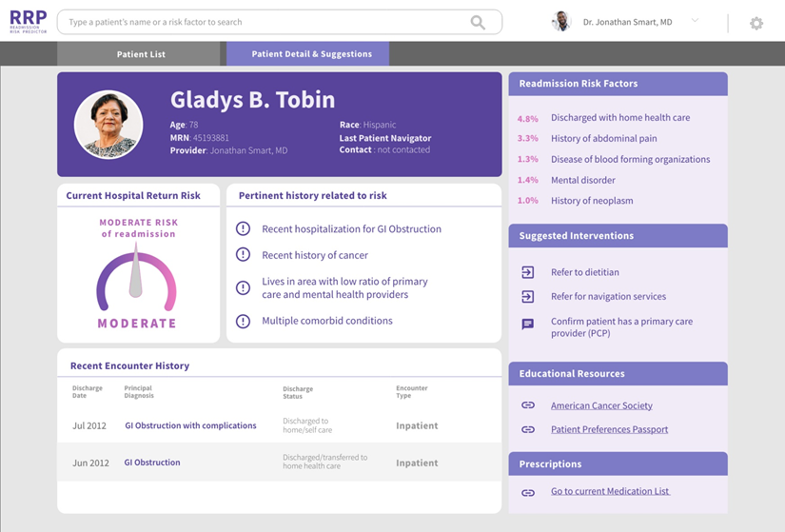Click Recent hospitalization for GI Obstruction text
This screenshot has height=532, width=785.
point(351,229)
